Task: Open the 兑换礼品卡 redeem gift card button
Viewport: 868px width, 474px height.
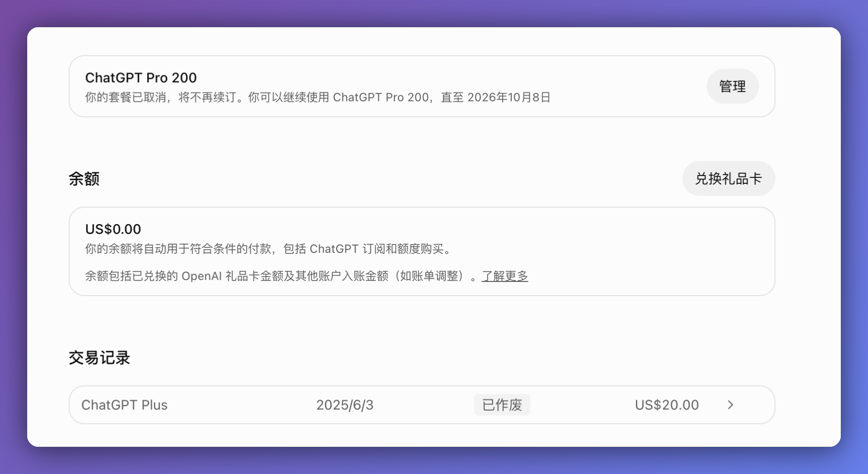Action: point(728,178)
